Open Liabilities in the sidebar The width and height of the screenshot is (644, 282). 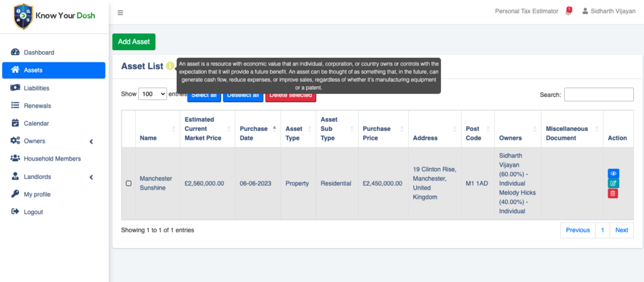click(x=36, y=88)
